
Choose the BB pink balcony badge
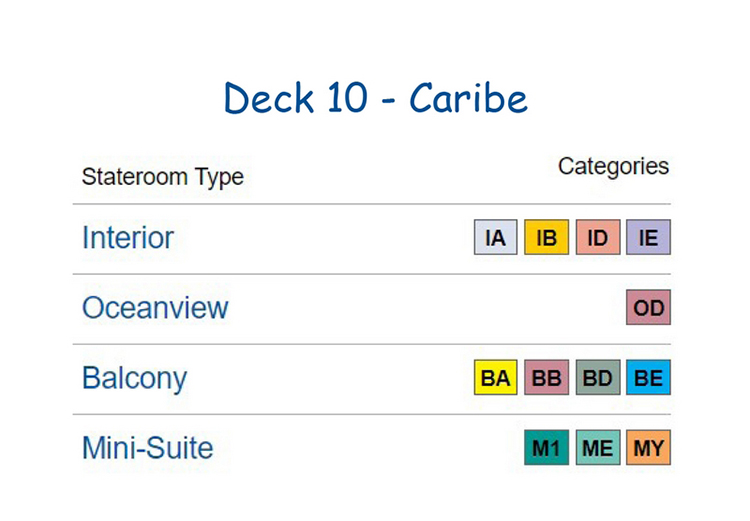(x=546, y=377)
